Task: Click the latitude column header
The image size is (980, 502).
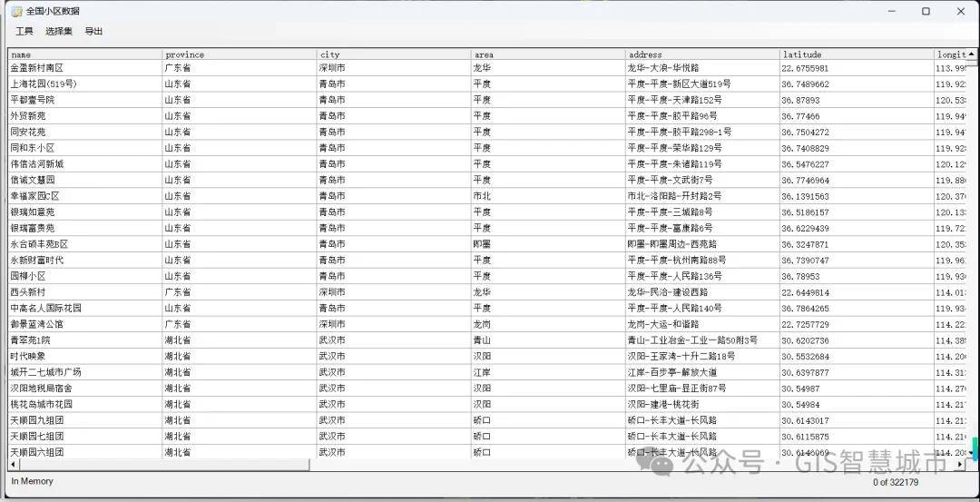Action: (x=856, y=54)
